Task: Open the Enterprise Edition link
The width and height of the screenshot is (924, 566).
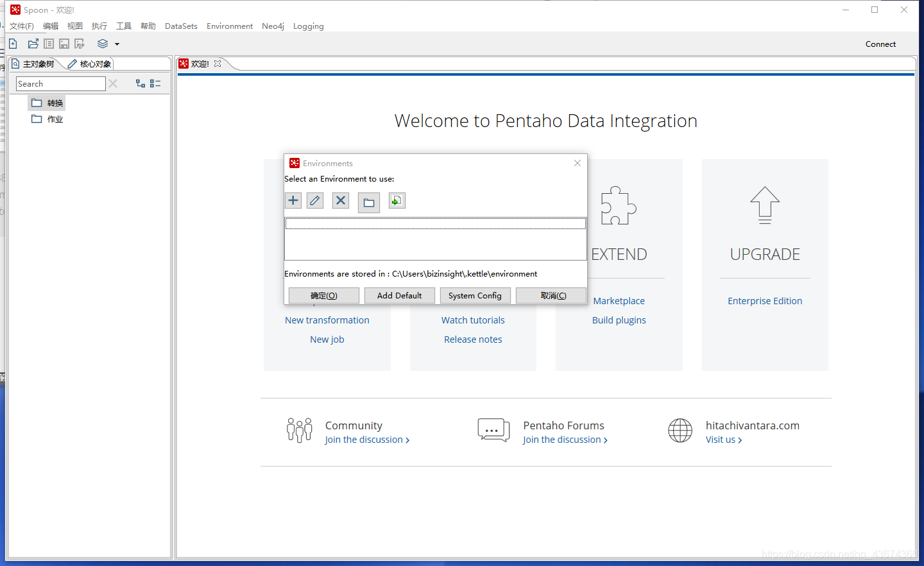Action: [765, 301]
